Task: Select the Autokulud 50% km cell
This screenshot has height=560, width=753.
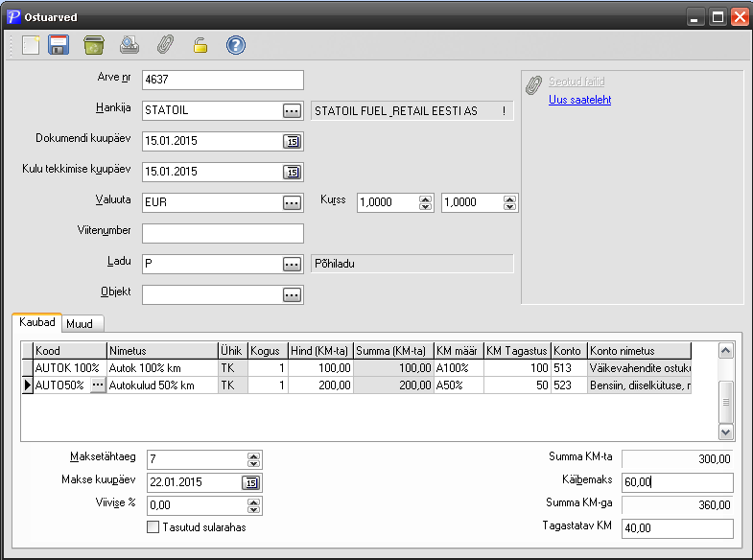Action: click(x=162, y=385)
